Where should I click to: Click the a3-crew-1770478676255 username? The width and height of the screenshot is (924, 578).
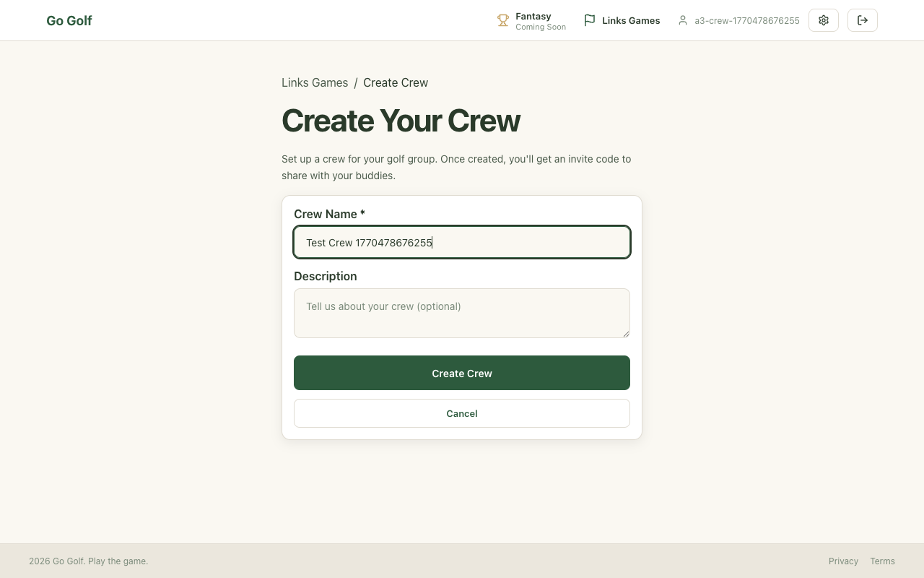(747, 21)
